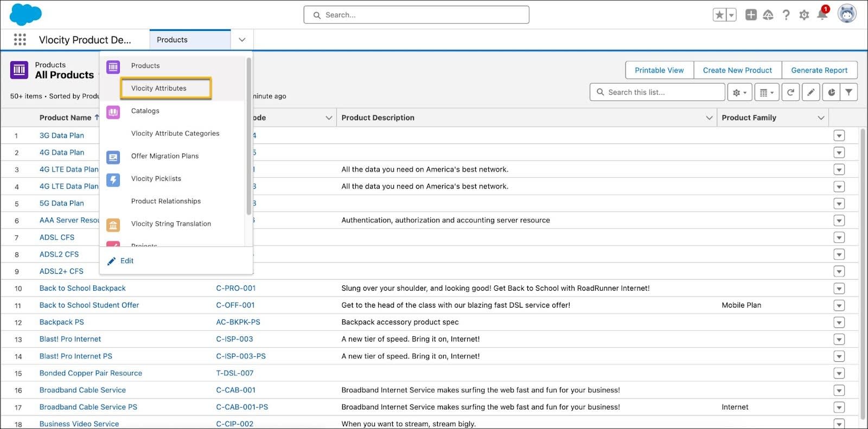Open the Favorites star icon
Screen dimensions: 868x429
[x=719, y=15]
